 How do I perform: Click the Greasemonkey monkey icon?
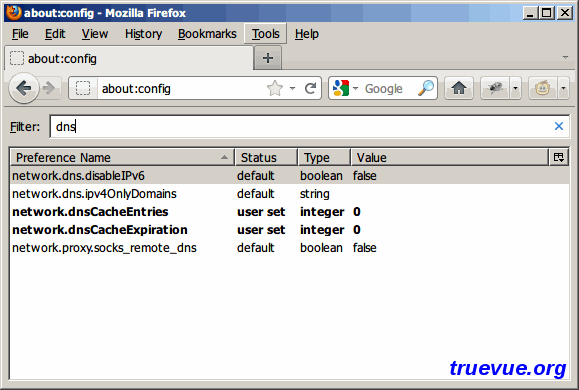pyautogui.click(x=542, y=88)
